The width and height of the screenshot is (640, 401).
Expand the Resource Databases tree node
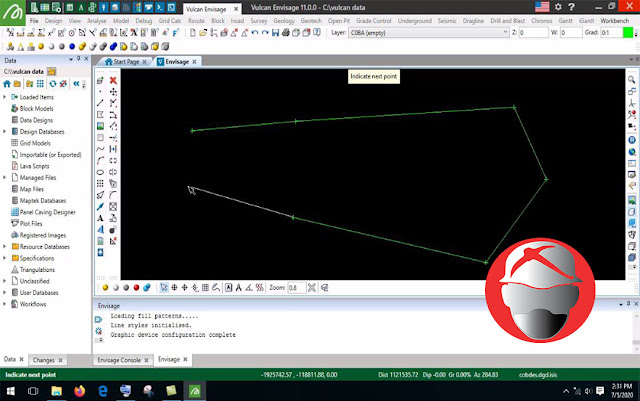(x=4, y=247)
